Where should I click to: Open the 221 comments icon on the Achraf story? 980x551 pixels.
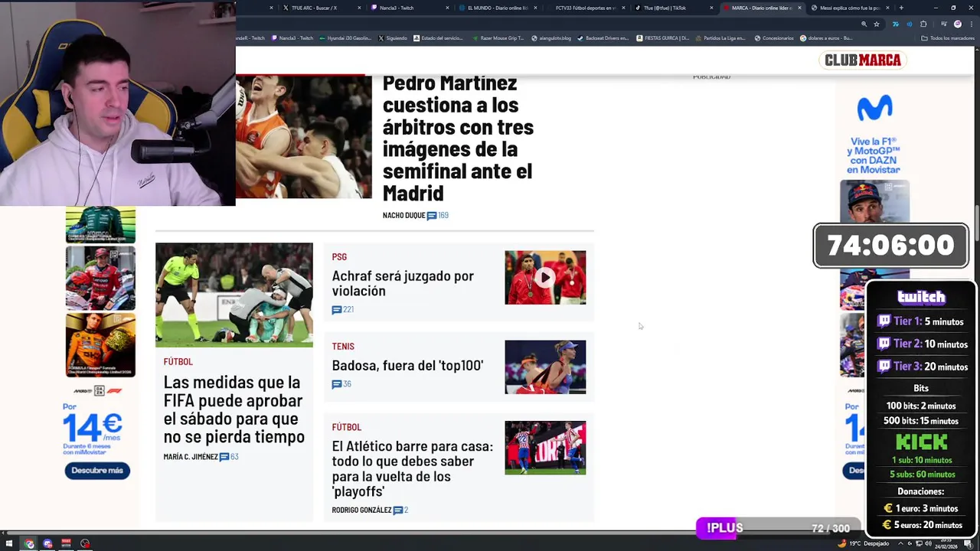point(337,310)
